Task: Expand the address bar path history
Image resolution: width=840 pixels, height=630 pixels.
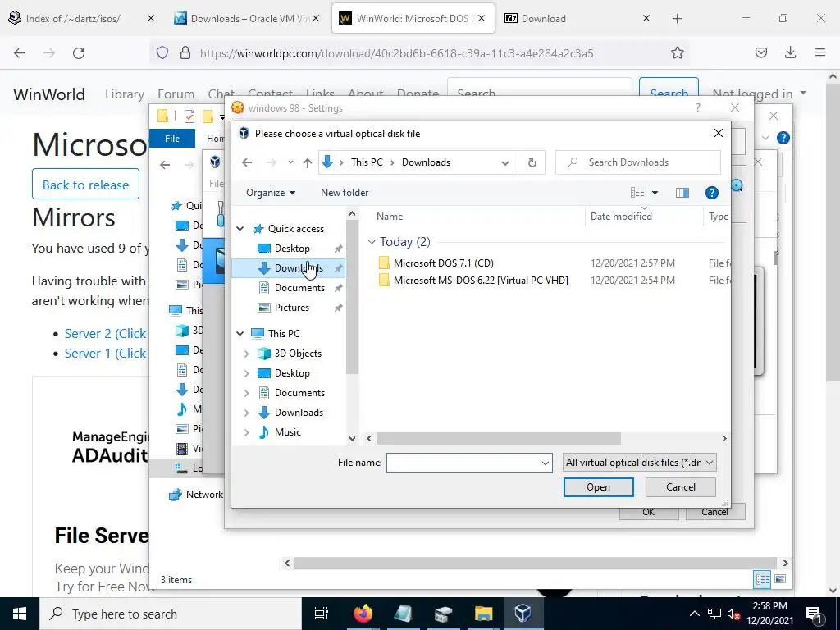Action: [504, 162]
